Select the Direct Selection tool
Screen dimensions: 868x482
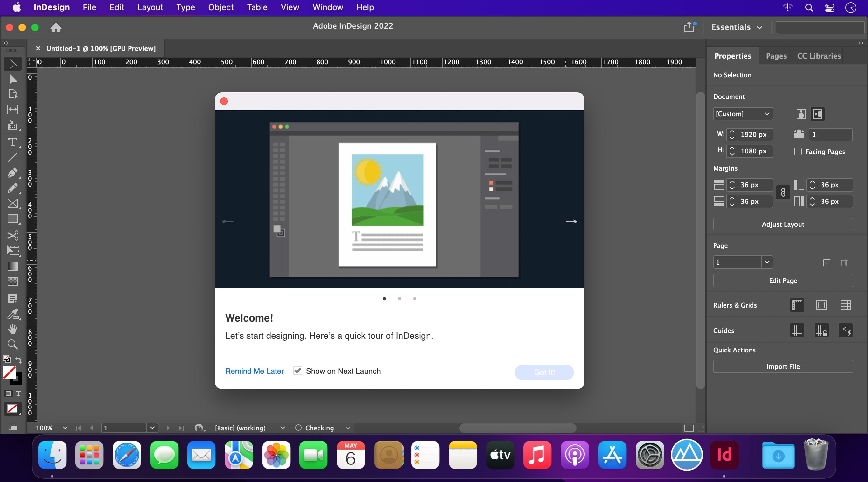pos(12,79)
